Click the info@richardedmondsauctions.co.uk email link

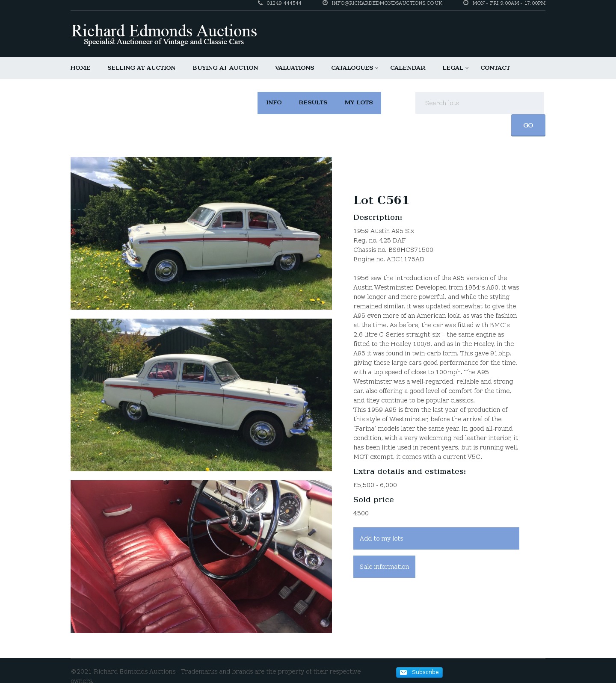pyautogui.click(x=387, y=3)
